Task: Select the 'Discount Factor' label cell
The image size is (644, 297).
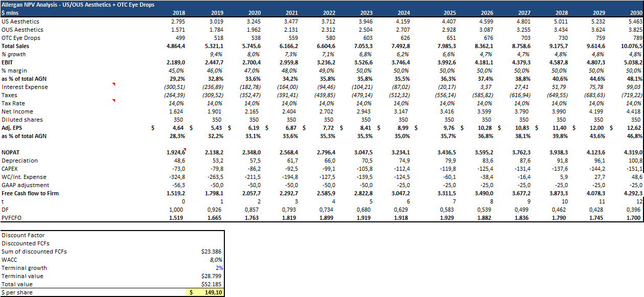Action: pos(22,235)
